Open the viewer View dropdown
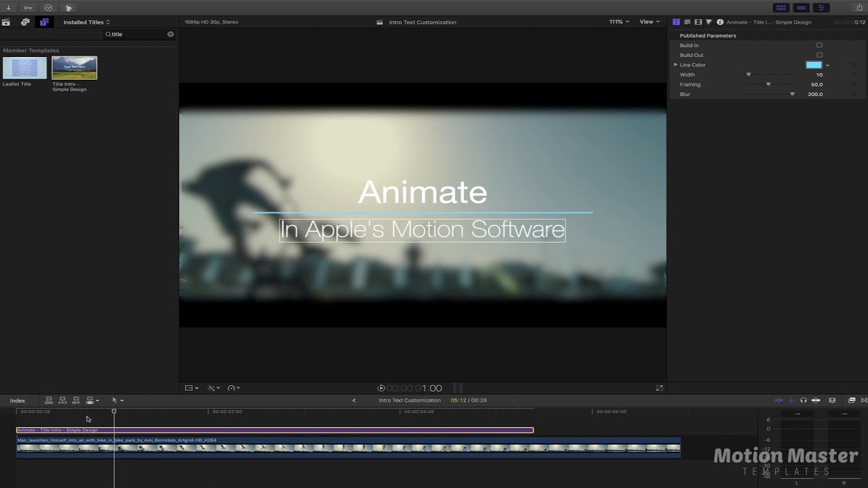Screen dimensions: 868x488 tap(649, 22)
